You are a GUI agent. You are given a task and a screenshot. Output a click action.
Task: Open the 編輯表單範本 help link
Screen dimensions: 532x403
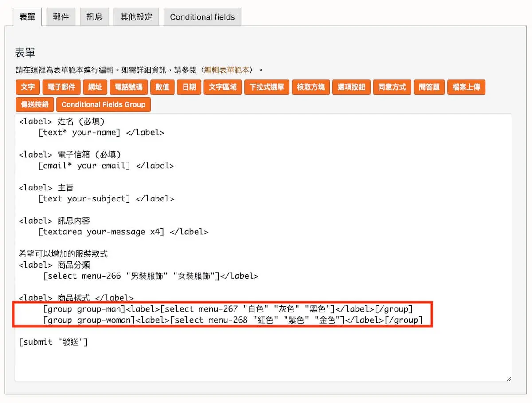[x=227, y=70]
